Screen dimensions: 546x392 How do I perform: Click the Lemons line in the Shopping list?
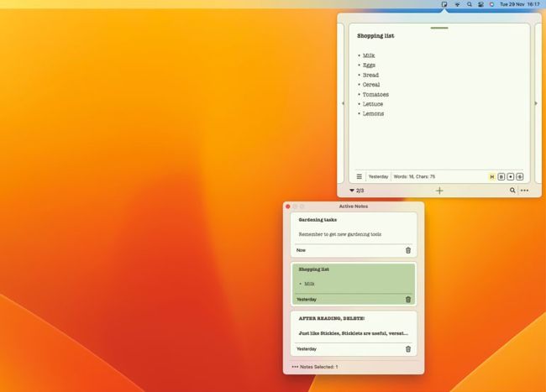373,113
